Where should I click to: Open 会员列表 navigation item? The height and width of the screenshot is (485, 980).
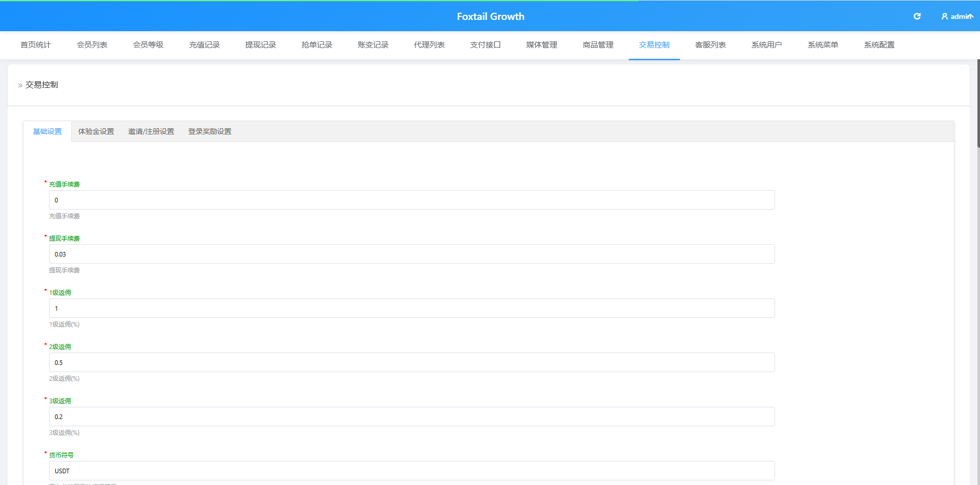[x=92, y=45]
